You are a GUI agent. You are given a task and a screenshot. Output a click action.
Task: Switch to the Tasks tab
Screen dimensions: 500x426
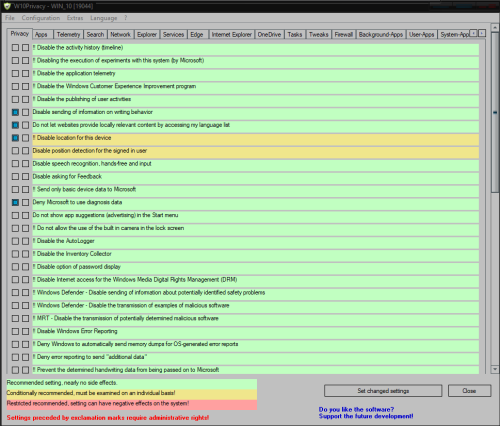[295, 35]
